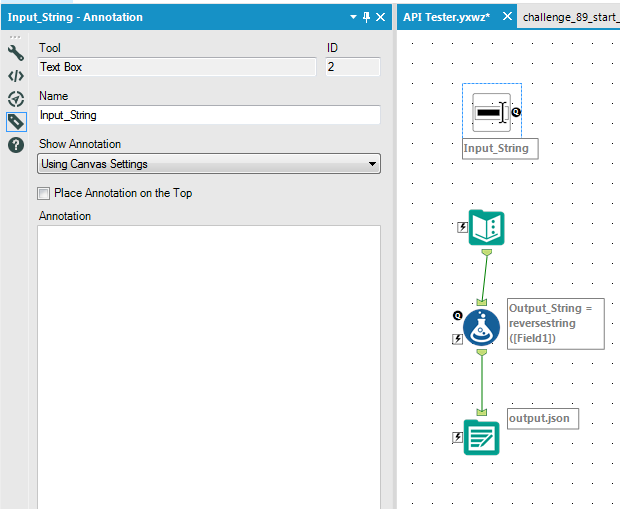Select the Text Box interface tool on canvas

point(491,112)
